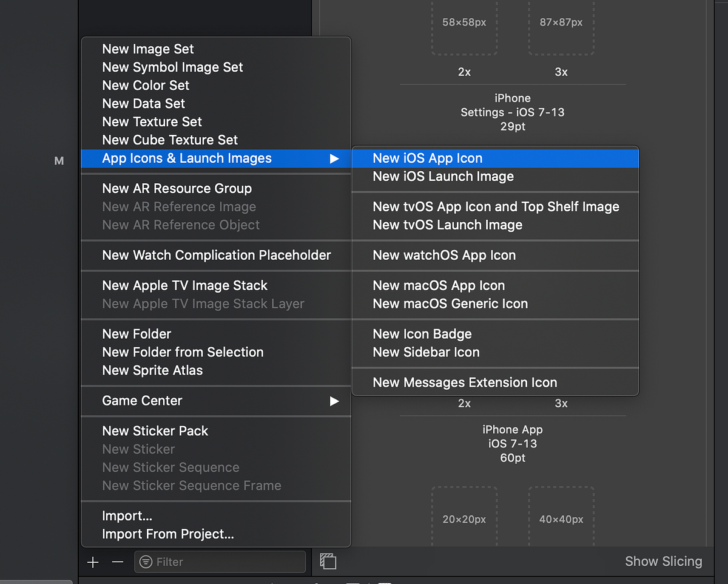728x584 pixels.
Task: Create a New Color Set
Action: click(x=146, y=85)
